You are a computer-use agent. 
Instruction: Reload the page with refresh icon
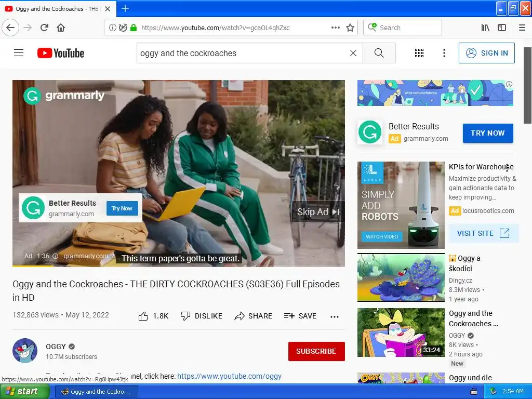pos(44,28)
